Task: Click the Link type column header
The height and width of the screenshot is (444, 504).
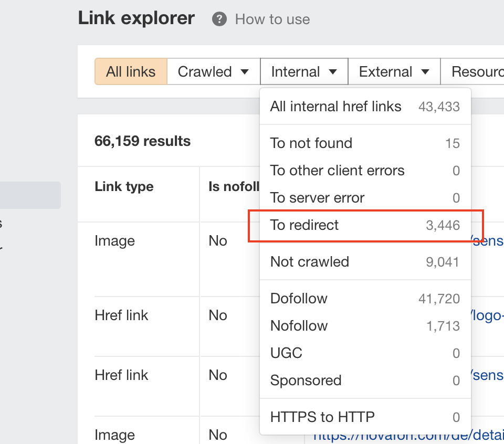Action: (124, 187)
